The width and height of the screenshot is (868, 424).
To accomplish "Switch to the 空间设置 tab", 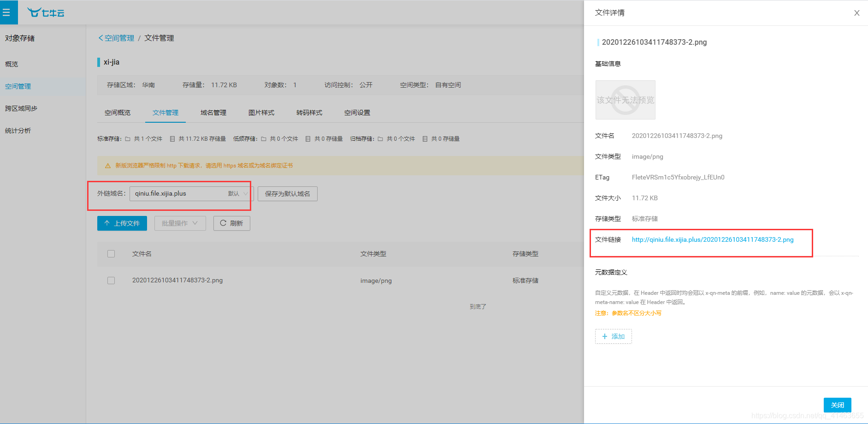I will click(x=357, y=113).
